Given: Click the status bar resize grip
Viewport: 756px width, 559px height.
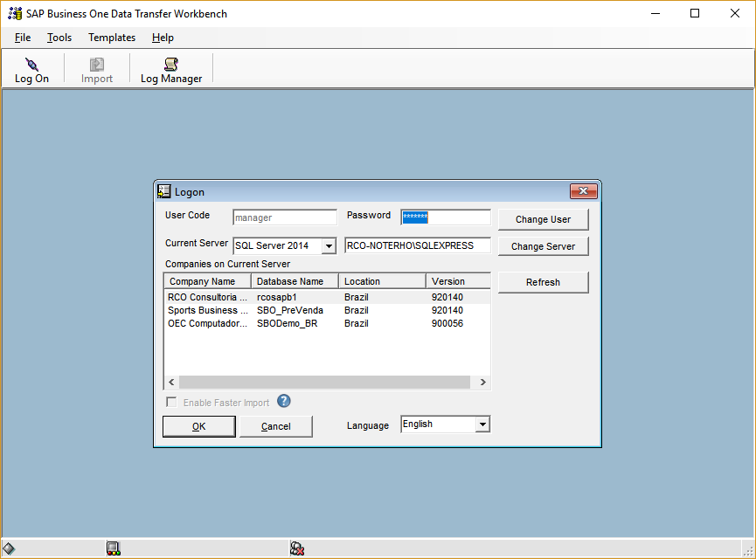Looking at the screenshot, I should pyautogui.click(x=748, y=550).
